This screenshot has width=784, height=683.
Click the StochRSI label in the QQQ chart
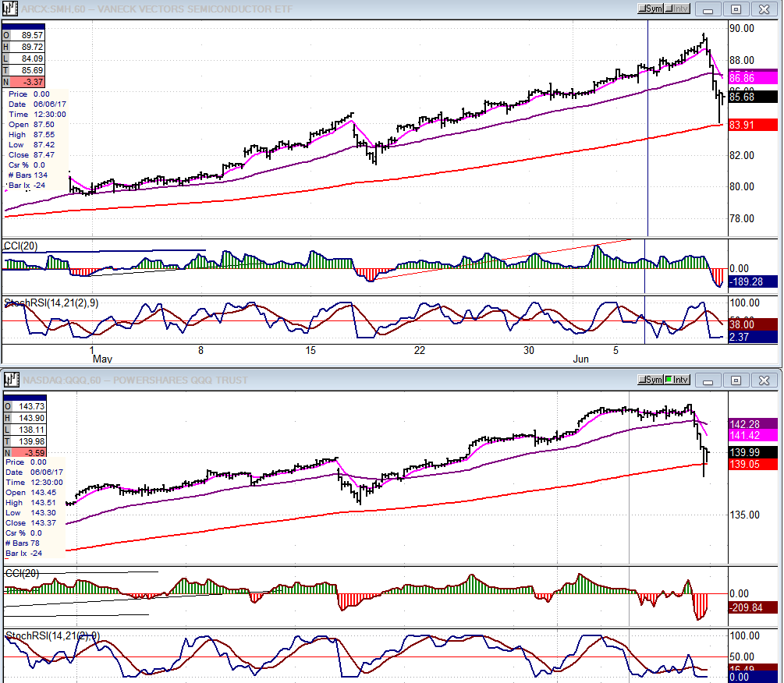(52, 635)
